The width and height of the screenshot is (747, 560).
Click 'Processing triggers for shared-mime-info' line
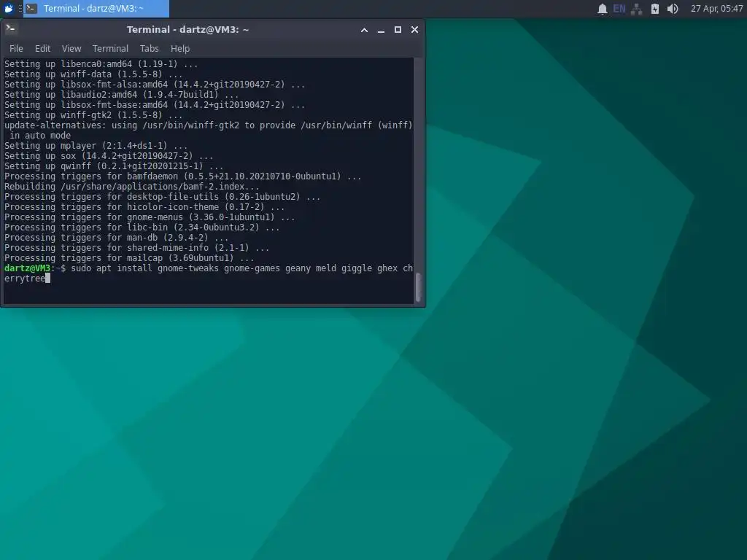[x=136, y=248]
